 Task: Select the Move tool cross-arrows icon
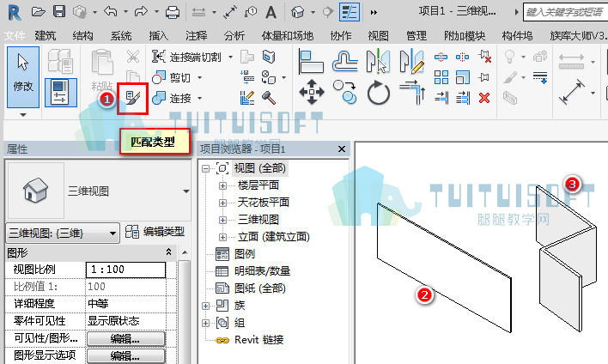pyautogui.click(x=312, y=92)
